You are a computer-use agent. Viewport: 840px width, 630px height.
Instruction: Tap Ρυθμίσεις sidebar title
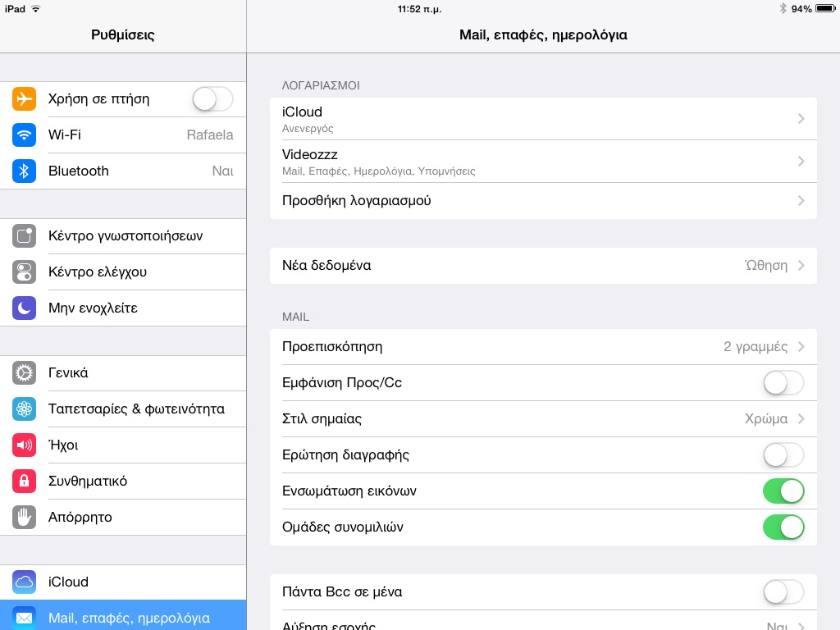click(123, 34)
